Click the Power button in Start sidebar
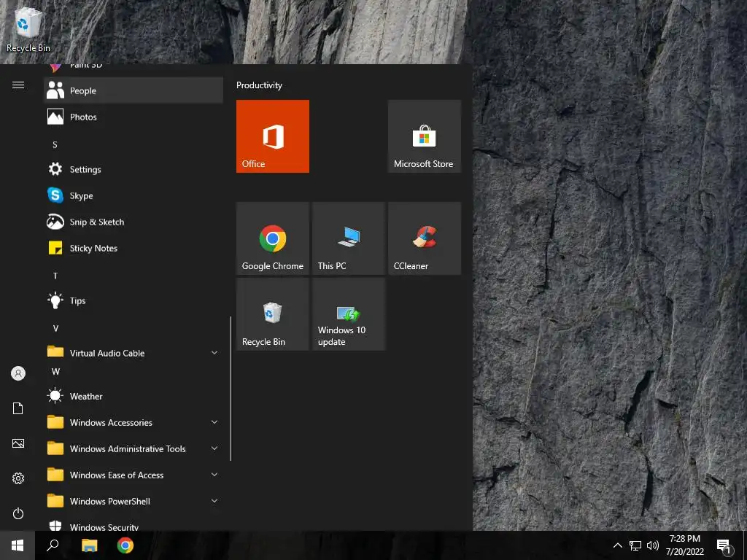Image resolution: width=747 pixels, height=560 pixels. click(x=18, y=513)
